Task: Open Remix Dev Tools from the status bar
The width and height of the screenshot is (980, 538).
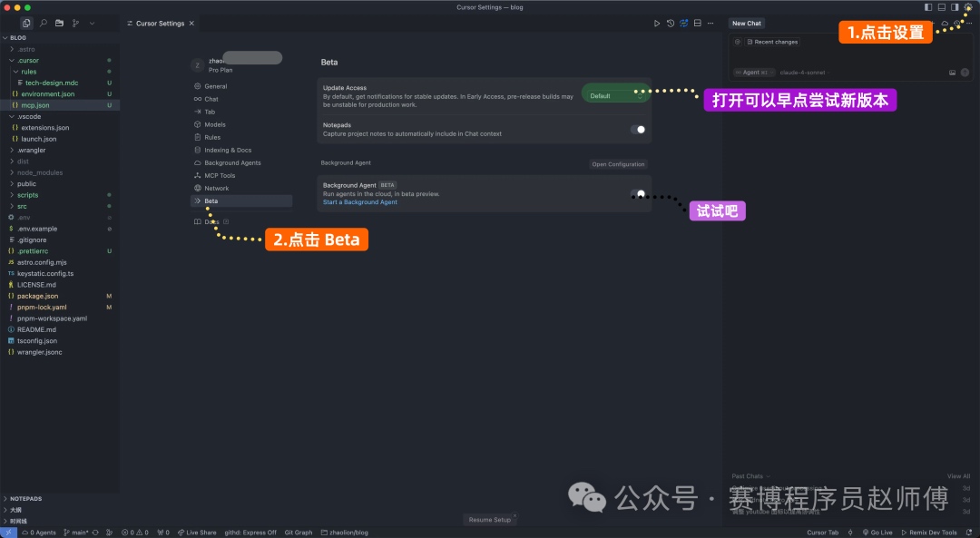Action: (929, 533)
